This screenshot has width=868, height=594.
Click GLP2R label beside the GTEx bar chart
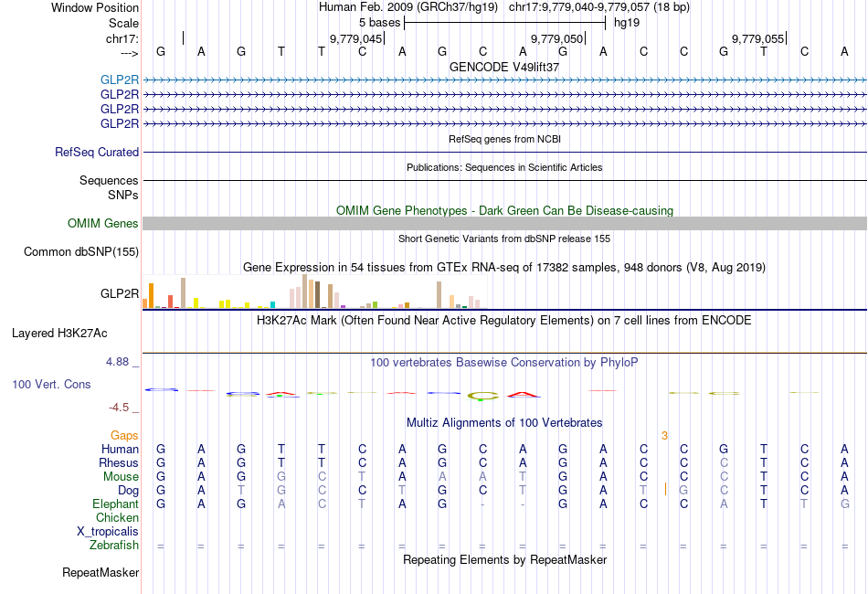point(120,293)
